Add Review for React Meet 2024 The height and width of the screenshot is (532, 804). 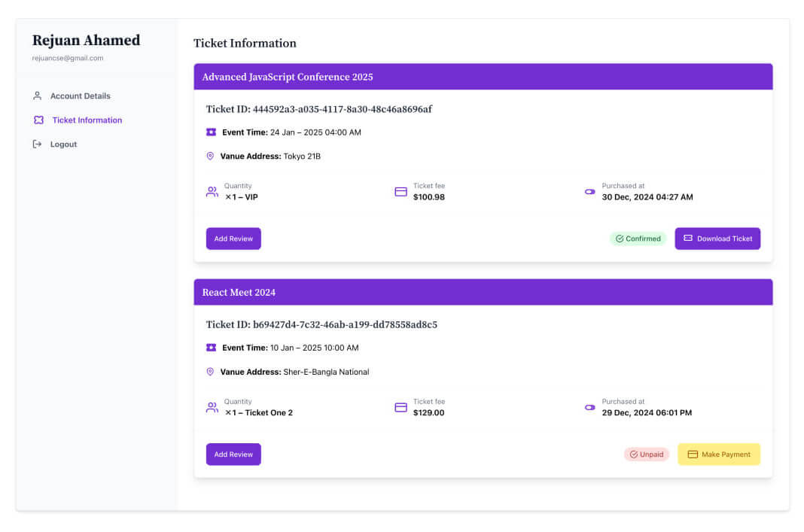click(x=233, y=454)
